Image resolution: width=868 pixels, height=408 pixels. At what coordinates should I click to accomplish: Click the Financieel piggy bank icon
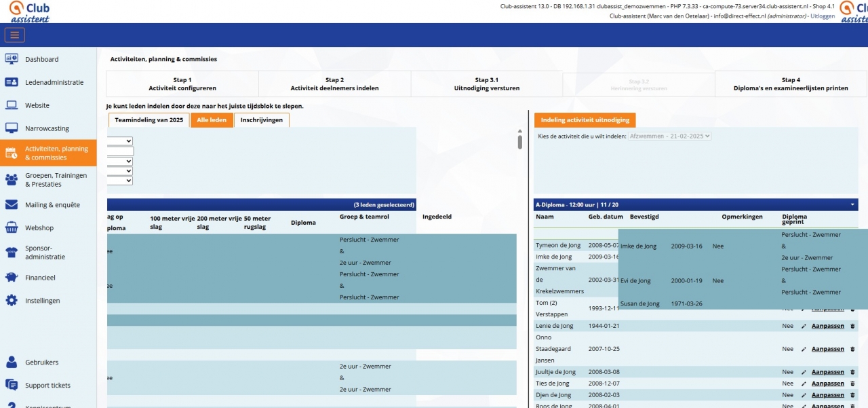pos(12,278)
